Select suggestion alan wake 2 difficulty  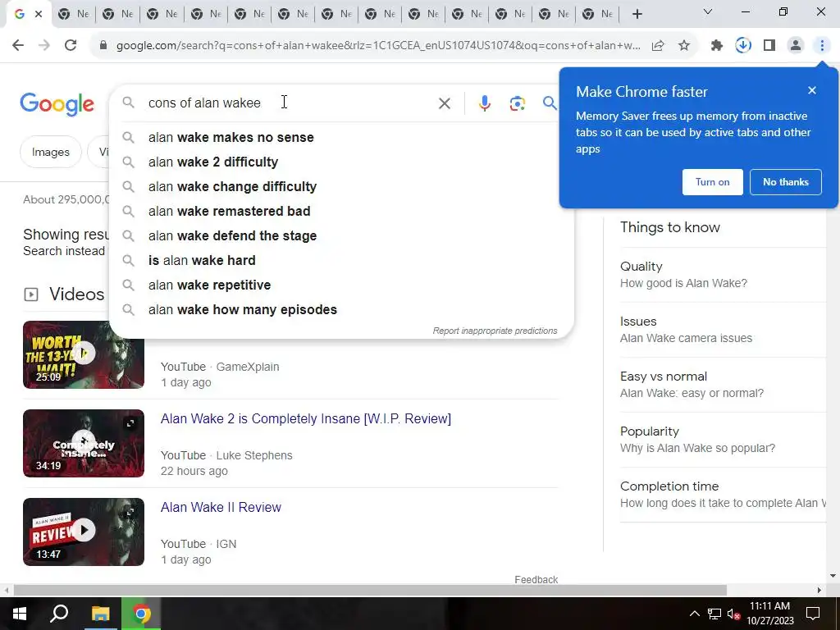340,162
